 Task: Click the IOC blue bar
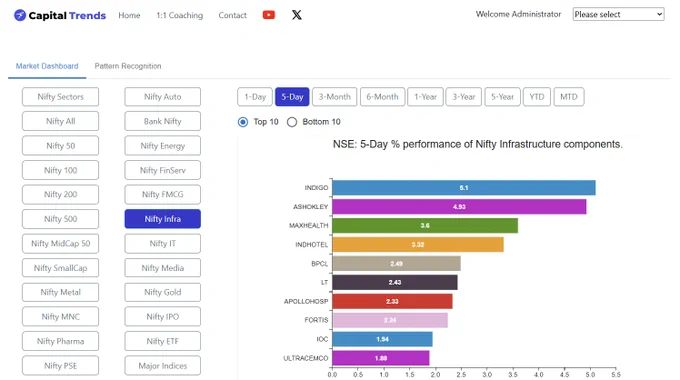[382, 339]
